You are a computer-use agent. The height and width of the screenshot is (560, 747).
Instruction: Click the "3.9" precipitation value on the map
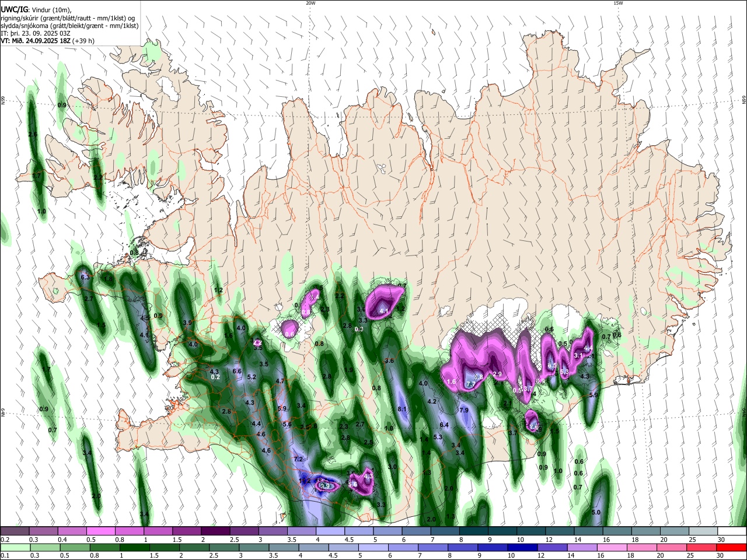pyautogui.click(x=187, y=323)
